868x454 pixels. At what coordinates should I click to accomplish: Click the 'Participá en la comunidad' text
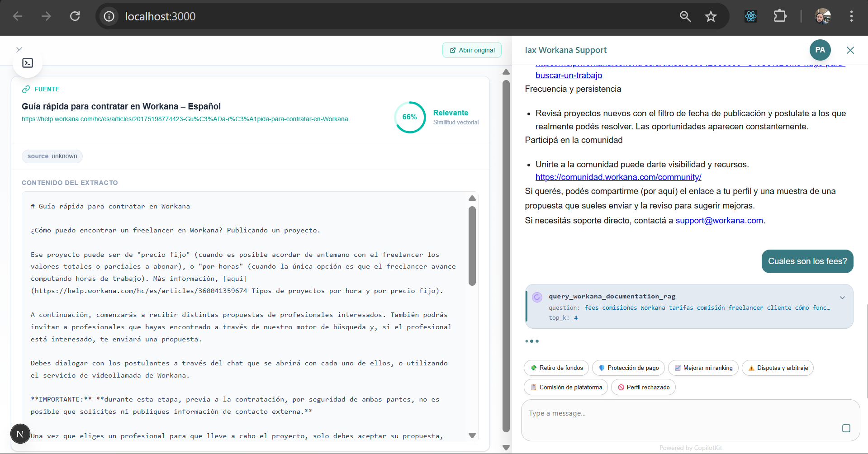point(574,140)
